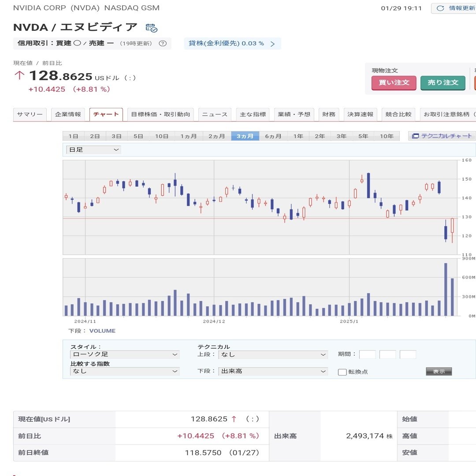Viewport: 476px width, 476px height.
Task: Select the 2年 chart range
Action: point(320,136)
